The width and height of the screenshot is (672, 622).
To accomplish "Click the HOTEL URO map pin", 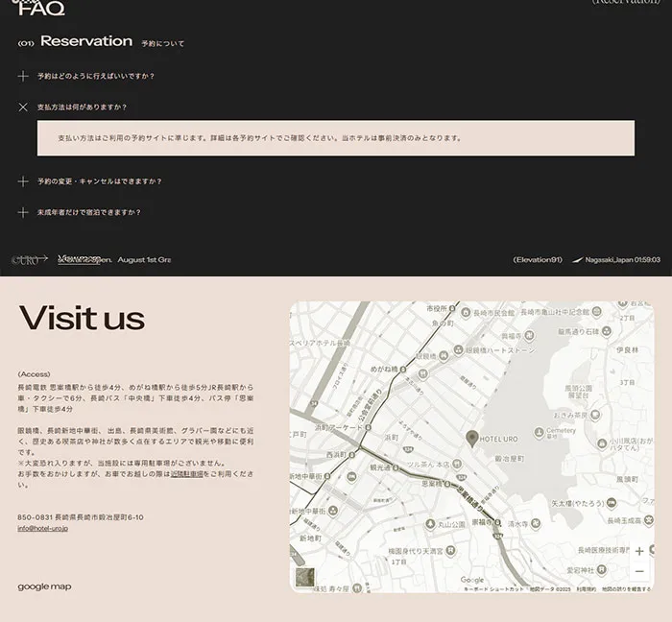I will tap(472, 439).
